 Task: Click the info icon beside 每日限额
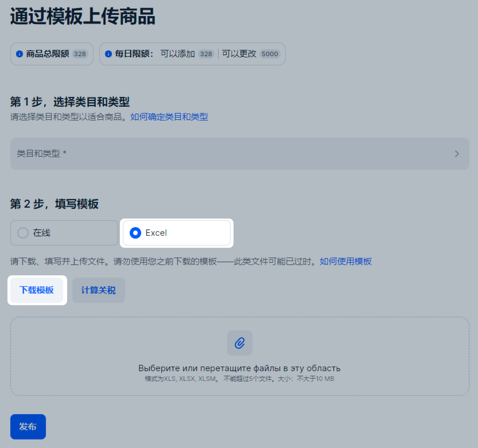108,54
